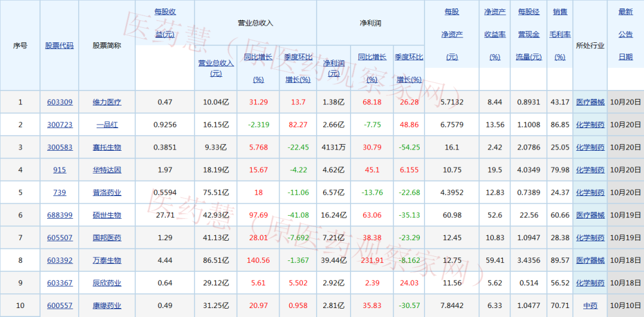Open 赛托生物 stock name link
The height and width of the screenshot is (317, 644).
[x=107, y=147]
